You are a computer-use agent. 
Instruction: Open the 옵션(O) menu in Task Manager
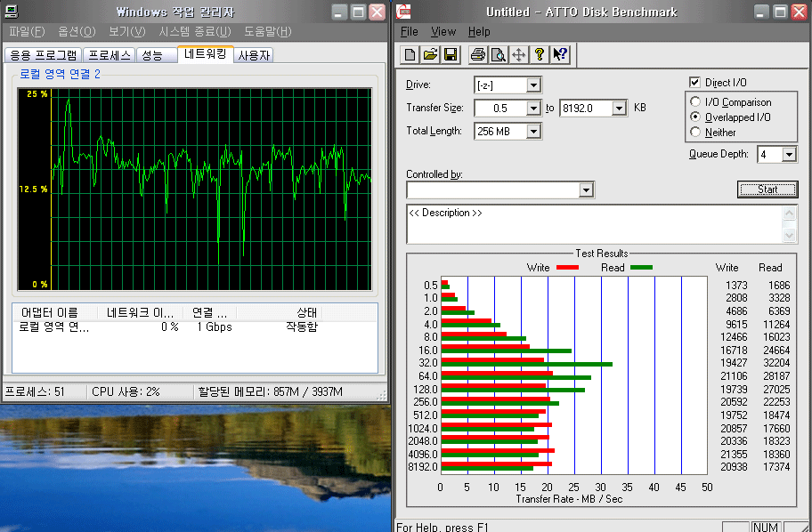(77, 31)
